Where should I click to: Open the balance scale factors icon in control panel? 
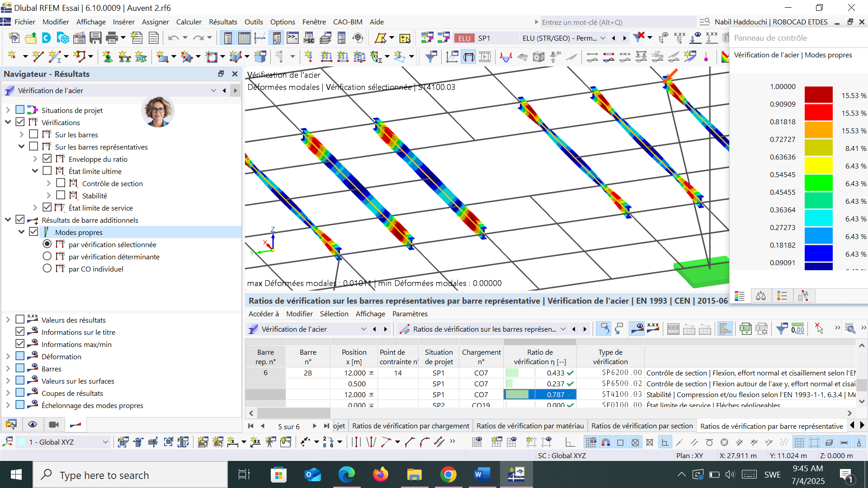click(761, 296)
